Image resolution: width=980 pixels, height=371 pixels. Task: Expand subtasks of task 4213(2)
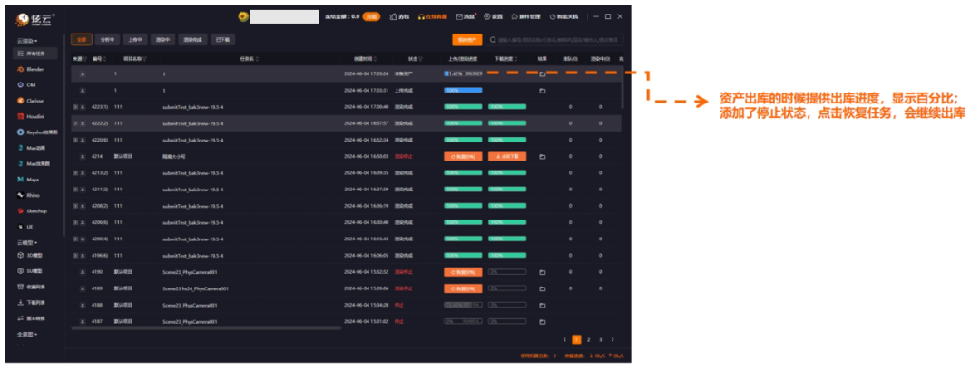(75, 173)
